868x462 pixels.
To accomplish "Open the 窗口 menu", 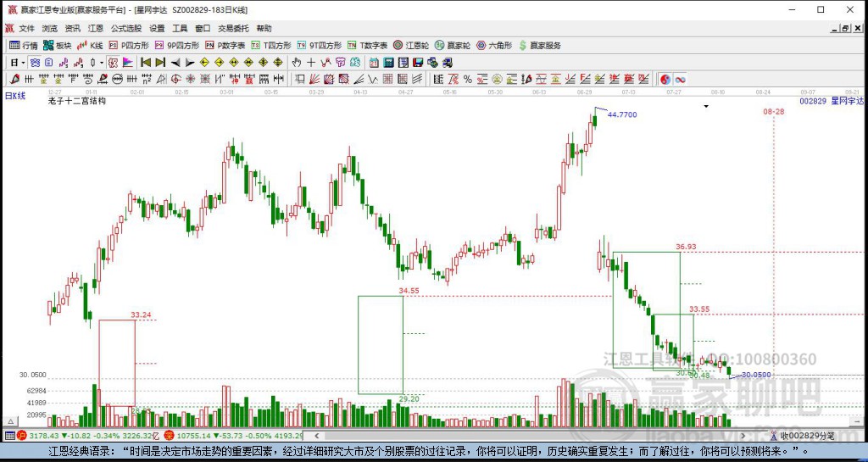I will tap(203, 28).
